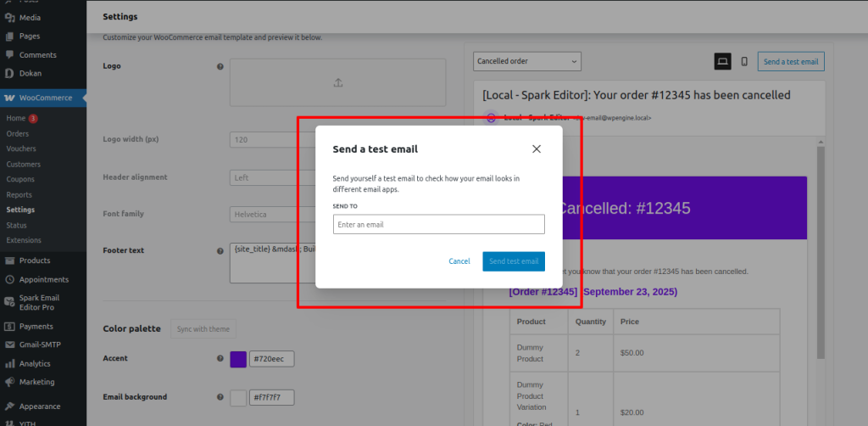Click the Accent color swatch
The image size is (868, 426).
click(238, 359)
